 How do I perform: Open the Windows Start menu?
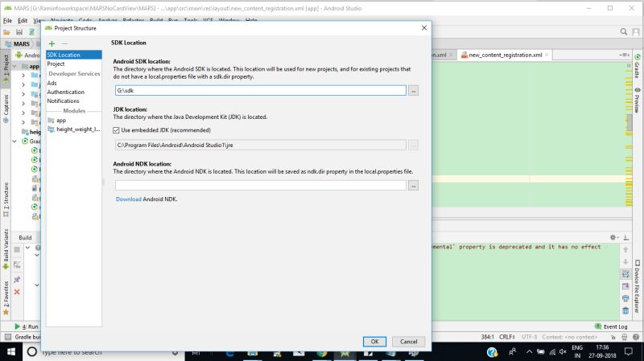11,352
